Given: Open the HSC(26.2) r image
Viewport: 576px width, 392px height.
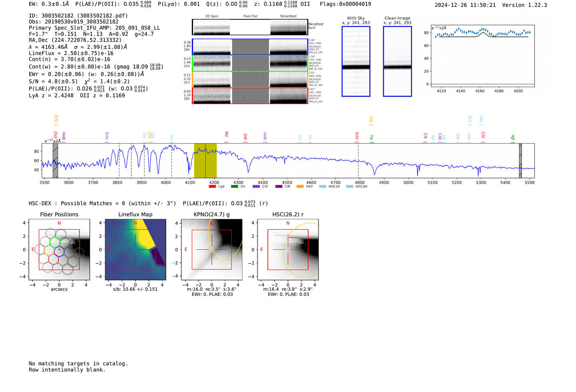Looking at the screenshot, I should coord(288,250).
